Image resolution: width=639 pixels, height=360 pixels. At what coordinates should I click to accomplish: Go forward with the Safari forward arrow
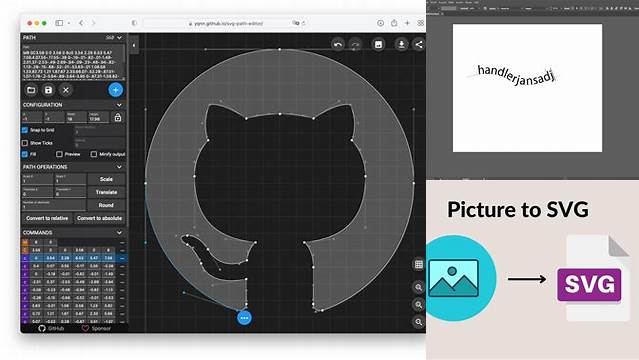click(93, 23)
